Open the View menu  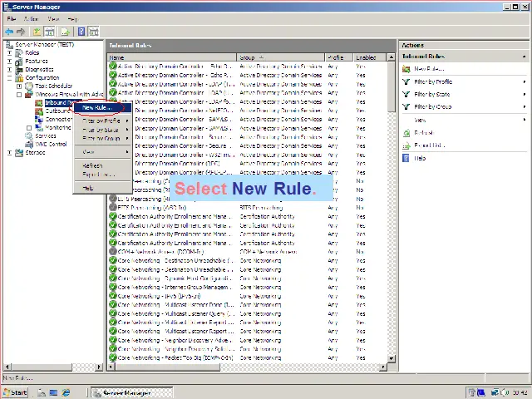53,19
